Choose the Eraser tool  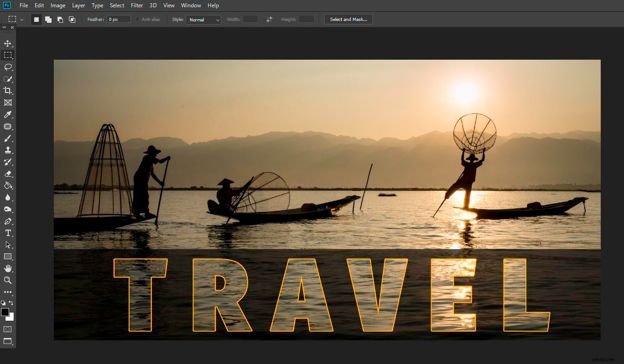(x=8, y=173)
